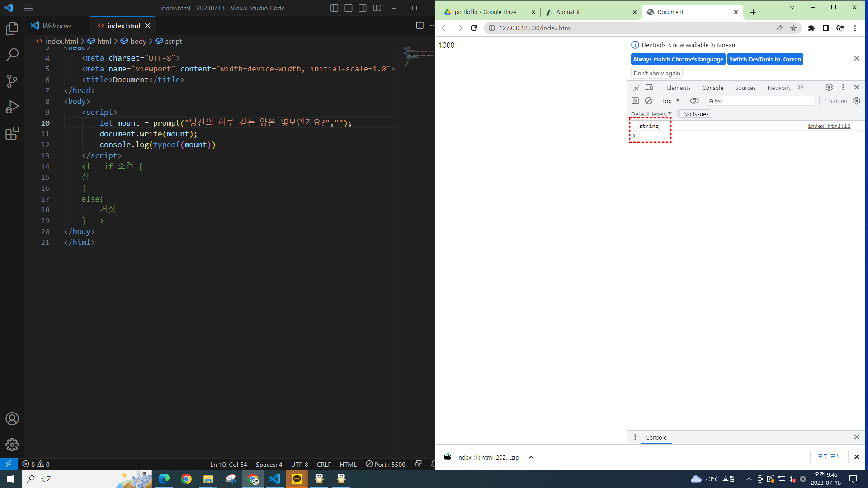
Task: Toggle the device toolbar in DevTools
Action: (649, 88)
